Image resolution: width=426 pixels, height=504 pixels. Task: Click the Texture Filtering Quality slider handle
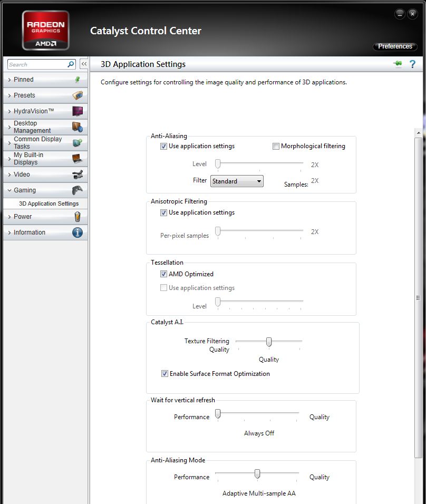coord(269,342)
